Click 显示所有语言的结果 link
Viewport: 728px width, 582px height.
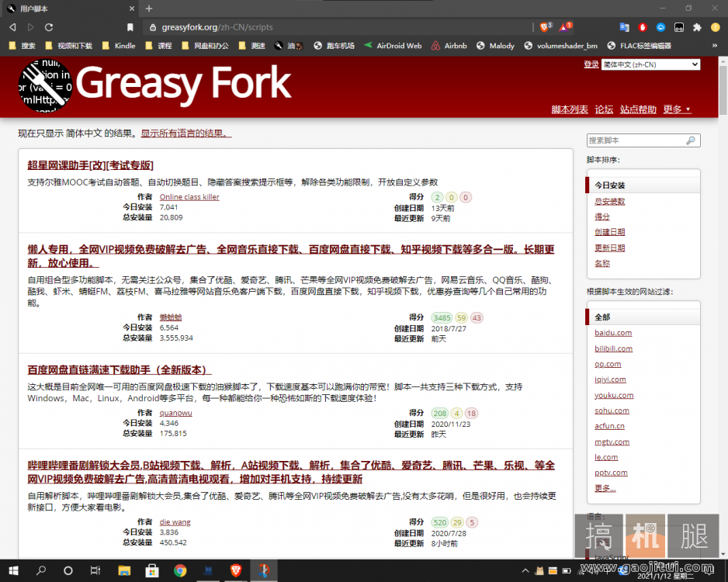[186, 133]
